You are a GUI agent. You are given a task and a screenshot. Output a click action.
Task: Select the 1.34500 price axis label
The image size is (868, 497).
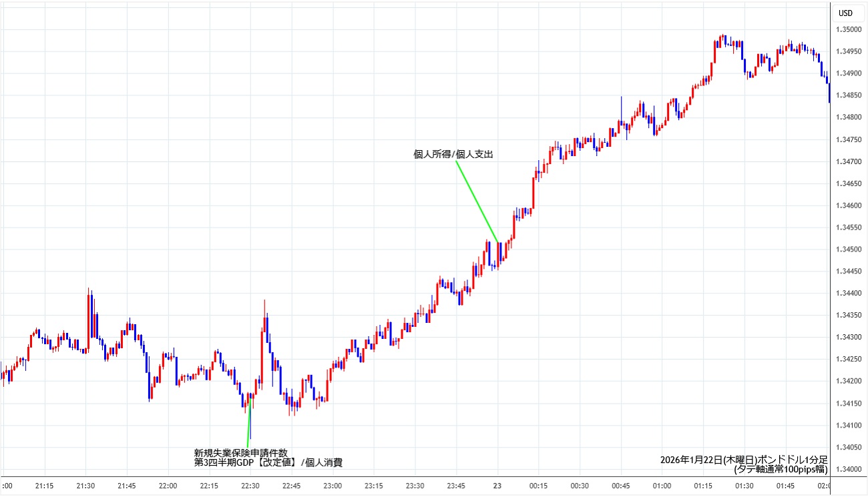coord(848,250)
